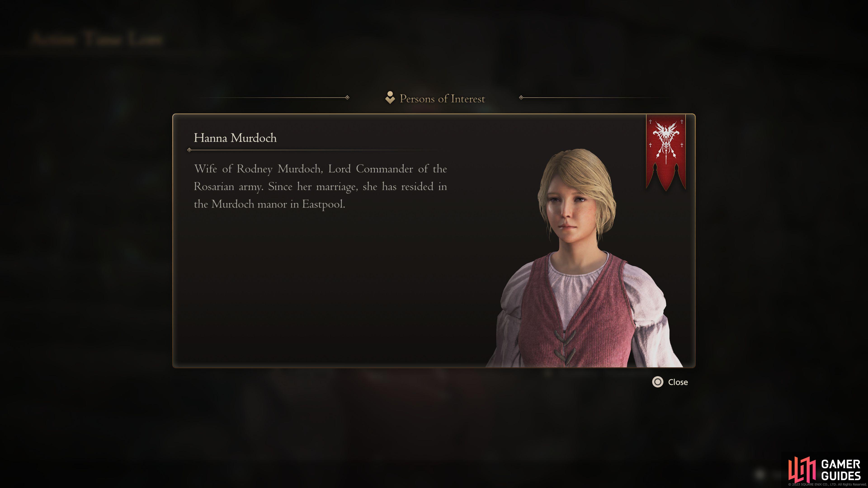
Task: Click the diamond marker under Hanna Murdoch name
Action: coord(189,150)
